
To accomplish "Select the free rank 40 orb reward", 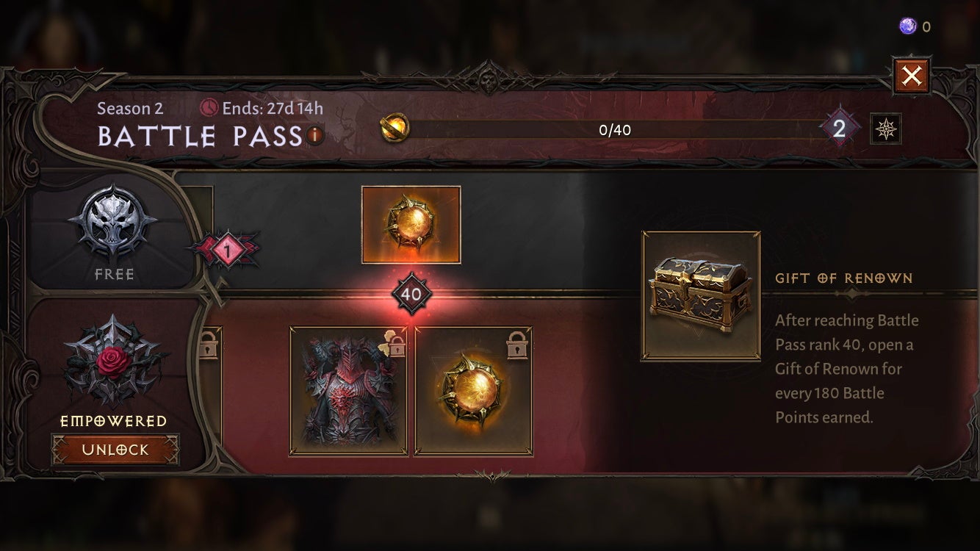I will (411, 225).
